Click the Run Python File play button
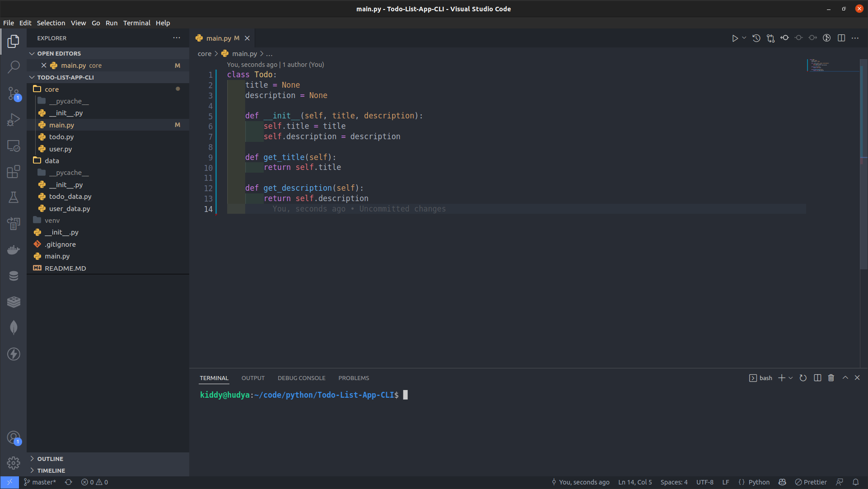Screen dimensions: 868x489 pos(735,38)
